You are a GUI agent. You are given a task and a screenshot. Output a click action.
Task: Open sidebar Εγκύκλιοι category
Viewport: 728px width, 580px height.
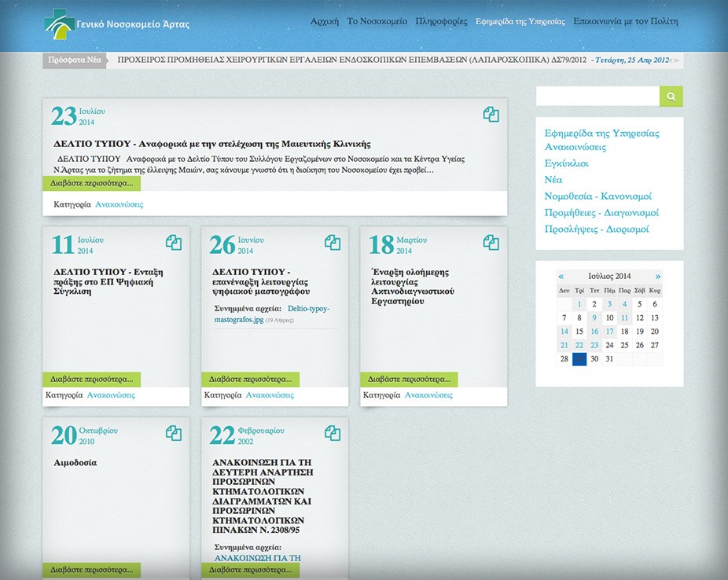[566, 163]
